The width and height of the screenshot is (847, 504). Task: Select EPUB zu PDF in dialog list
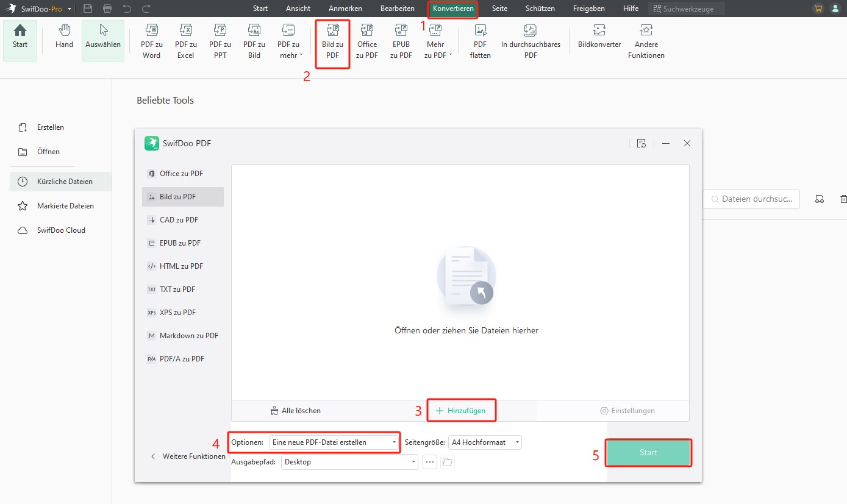183,243
